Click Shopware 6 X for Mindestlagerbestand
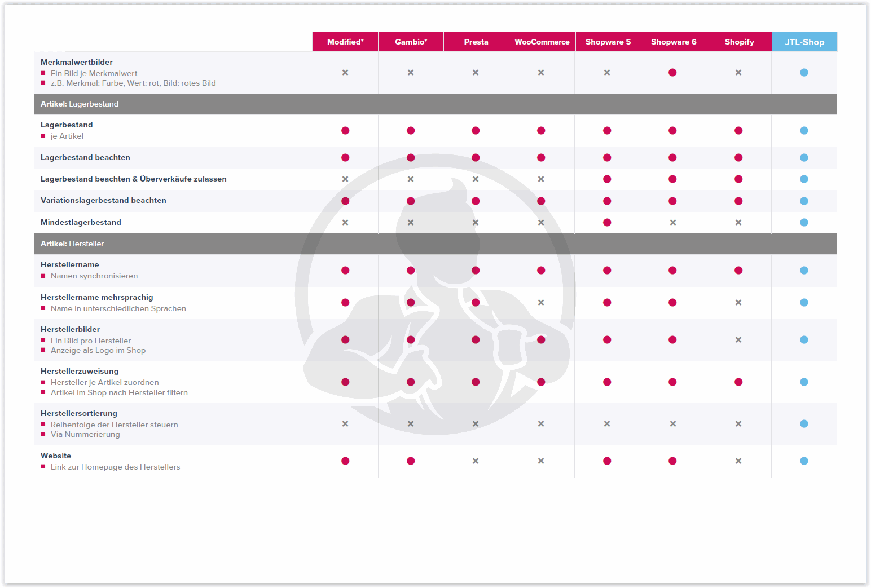 tap(672, 223)
